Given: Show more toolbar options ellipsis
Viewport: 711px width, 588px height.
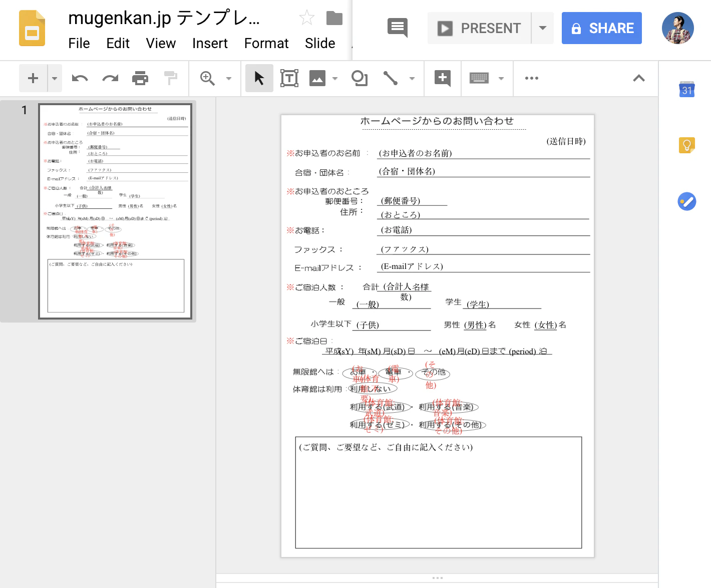Looking at the screenshot, I should pyautogui.click(x=532, y=78).
